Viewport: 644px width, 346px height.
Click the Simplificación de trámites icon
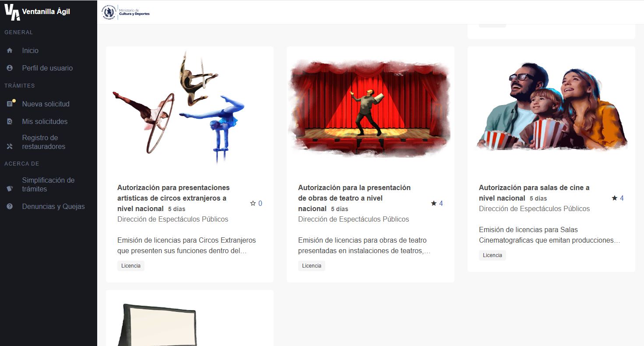(x=10, y=189)
